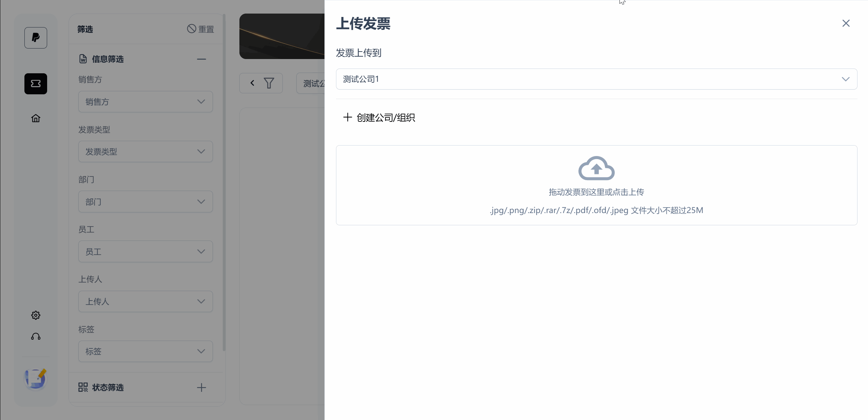Click the cloud upload icon

click(x=596, y=168)
